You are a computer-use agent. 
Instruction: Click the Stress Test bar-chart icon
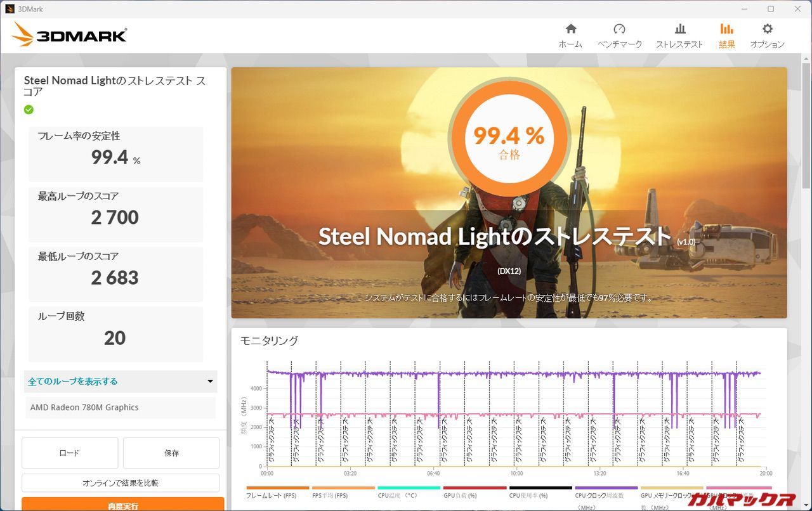tap(679, 29)
